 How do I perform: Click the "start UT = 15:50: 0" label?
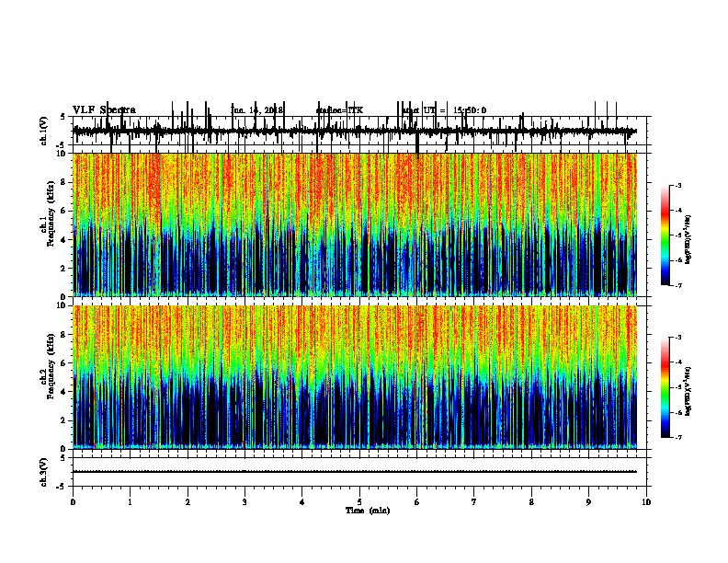(444, 110)
